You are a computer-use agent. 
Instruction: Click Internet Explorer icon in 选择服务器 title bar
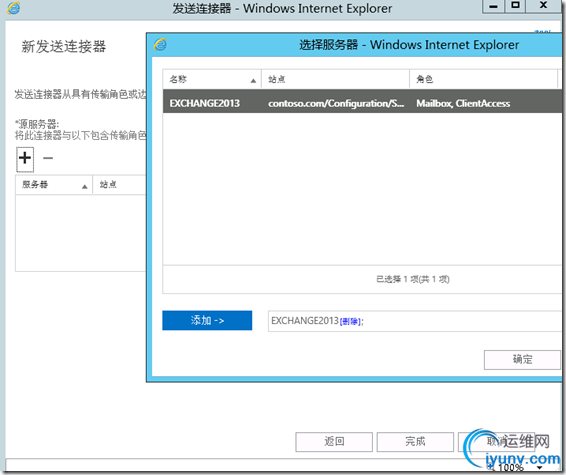[160, 45]
